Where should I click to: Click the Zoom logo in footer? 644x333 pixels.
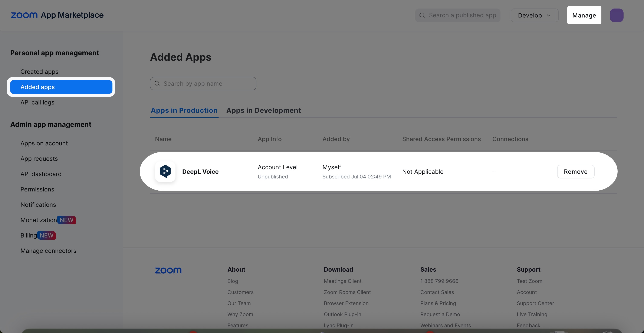(x=168, y=270)
